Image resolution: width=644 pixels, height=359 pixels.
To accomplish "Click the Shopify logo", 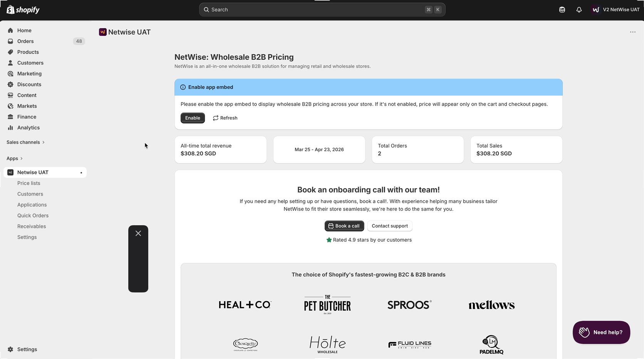I will [23, 10].
